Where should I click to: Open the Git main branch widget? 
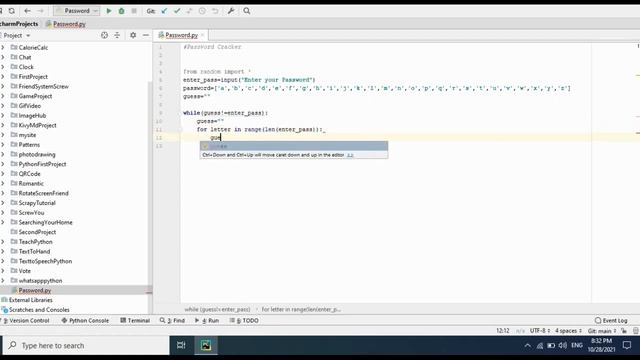(602, 331)
